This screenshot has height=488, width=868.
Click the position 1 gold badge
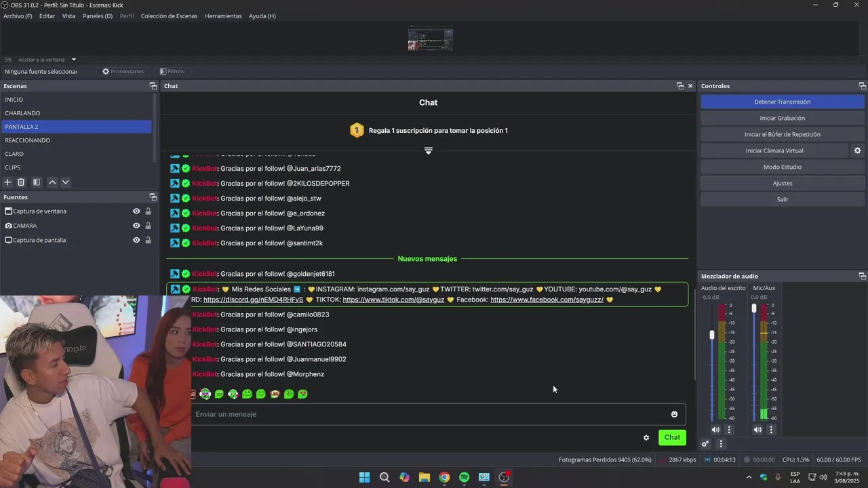357,130
